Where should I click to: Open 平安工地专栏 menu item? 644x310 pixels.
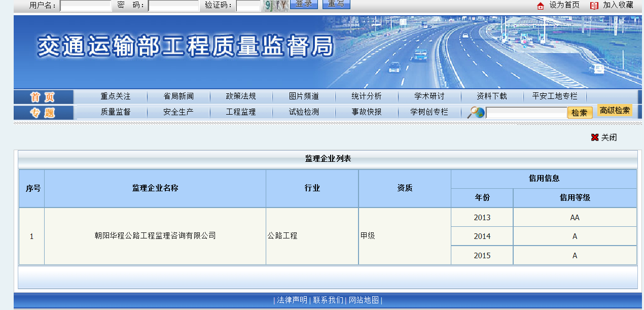pyautogui.click(x=555, y=96)
